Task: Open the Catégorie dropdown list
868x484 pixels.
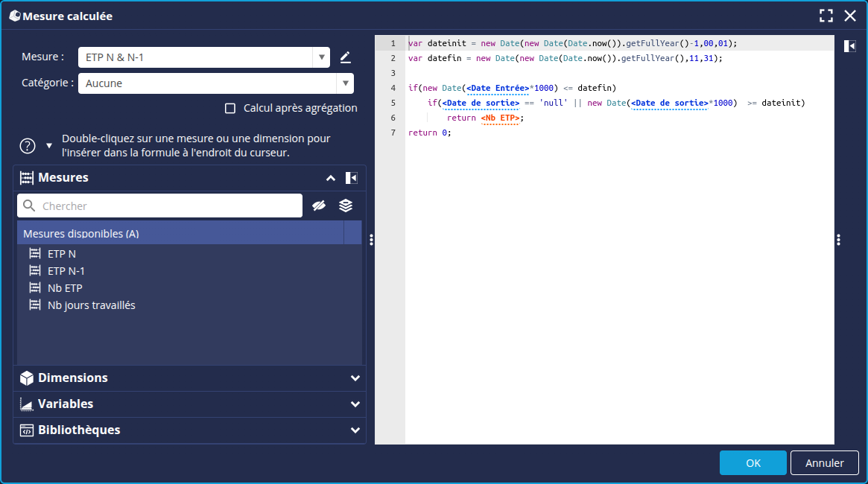Action: [345, 83]
